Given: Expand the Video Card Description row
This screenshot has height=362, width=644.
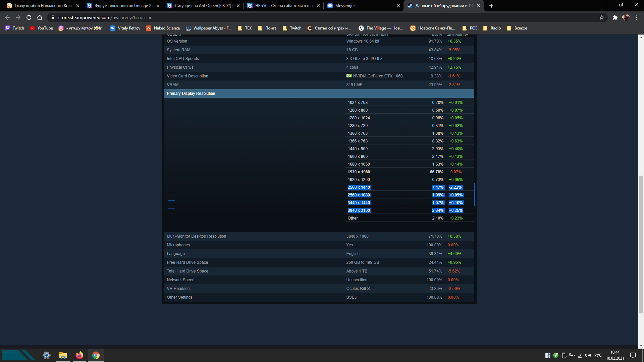Looking at the screenshot, I should tap(187, 76).
